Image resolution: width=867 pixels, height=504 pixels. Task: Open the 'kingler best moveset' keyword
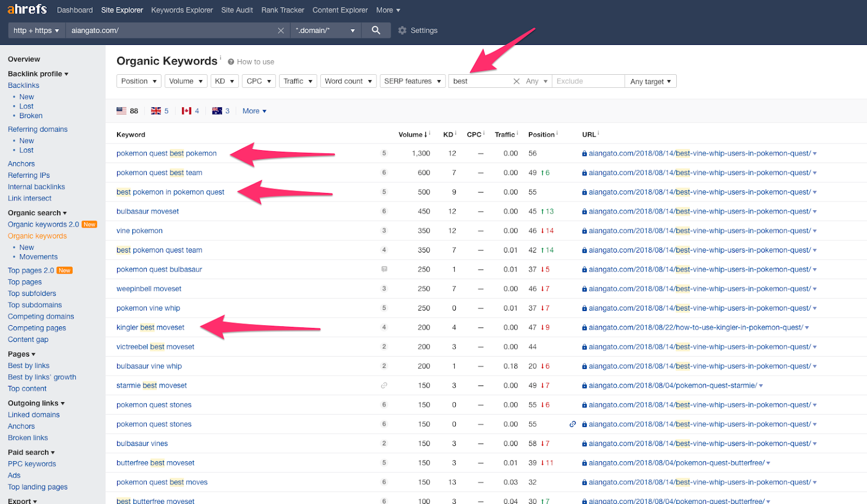(150, 327)
